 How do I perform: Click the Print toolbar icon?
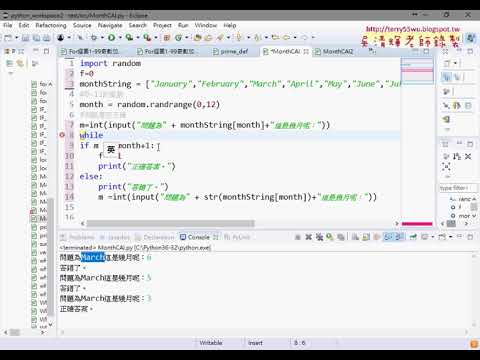[47, 38]
